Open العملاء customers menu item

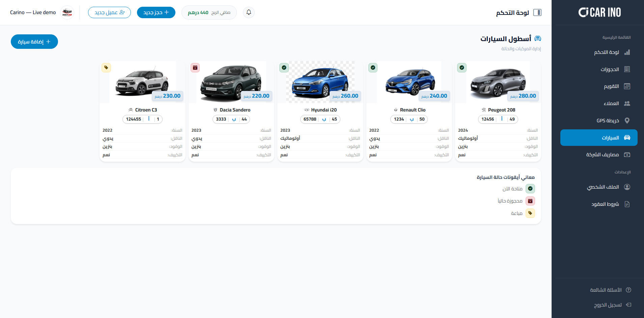tap(599, 103)
